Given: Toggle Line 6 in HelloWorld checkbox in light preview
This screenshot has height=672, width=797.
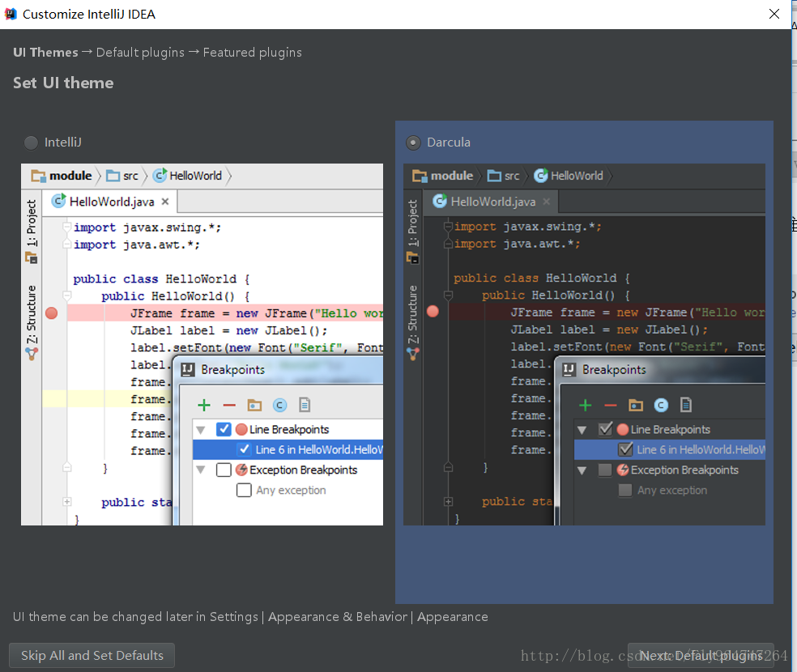Looking at the screenshot, I should (x=244, y=449).
